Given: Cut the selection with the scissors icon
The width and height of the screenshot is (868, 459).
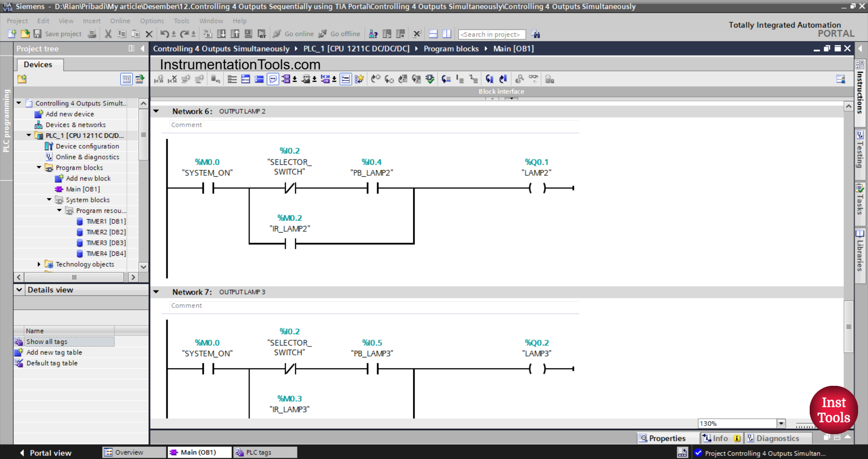Looking at the screenshot, I should pos(108,34).
